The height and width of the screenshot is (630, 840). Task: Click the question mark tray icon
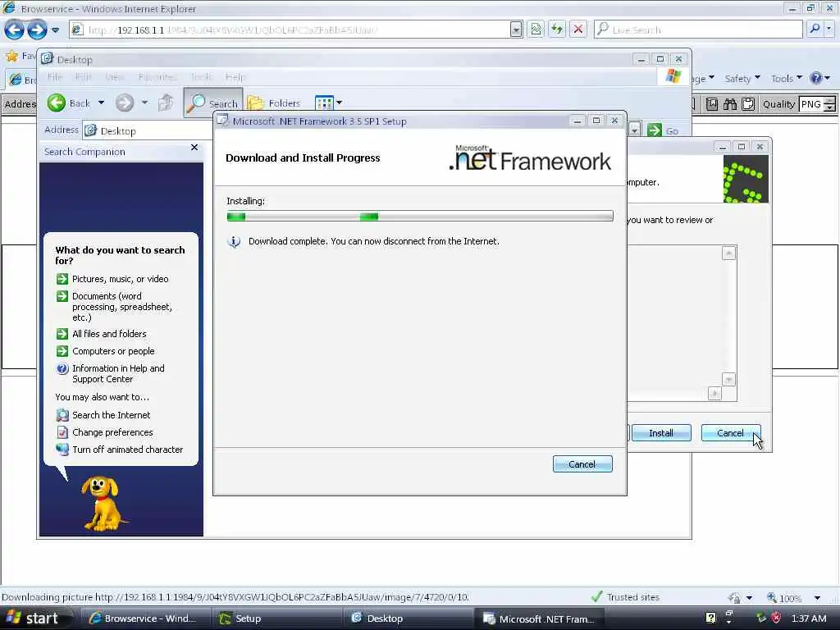pyautogui.click(x=710, y=619)
